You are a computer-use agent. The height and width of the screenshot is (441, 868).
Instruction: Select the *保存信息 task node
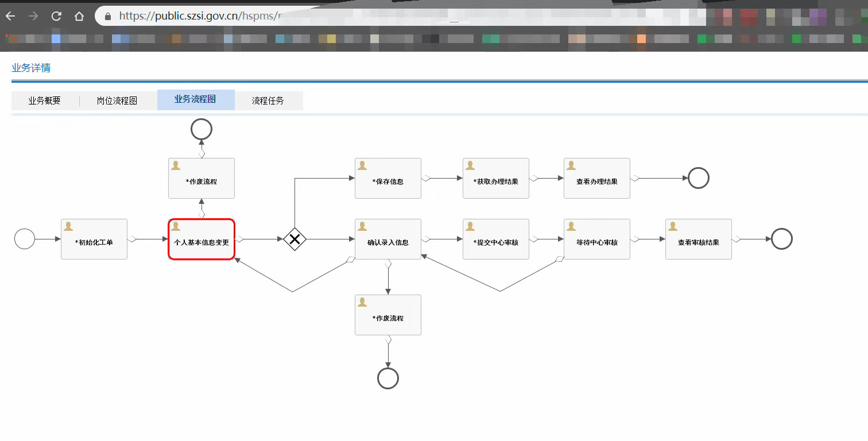(388, 178)
